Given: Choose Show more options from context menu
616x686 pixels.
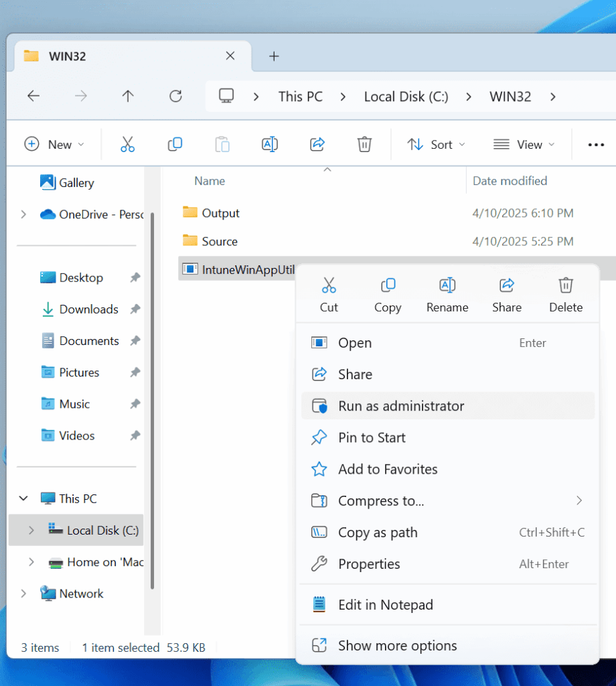Looking at the screenshot, I should tap(397, 645).
